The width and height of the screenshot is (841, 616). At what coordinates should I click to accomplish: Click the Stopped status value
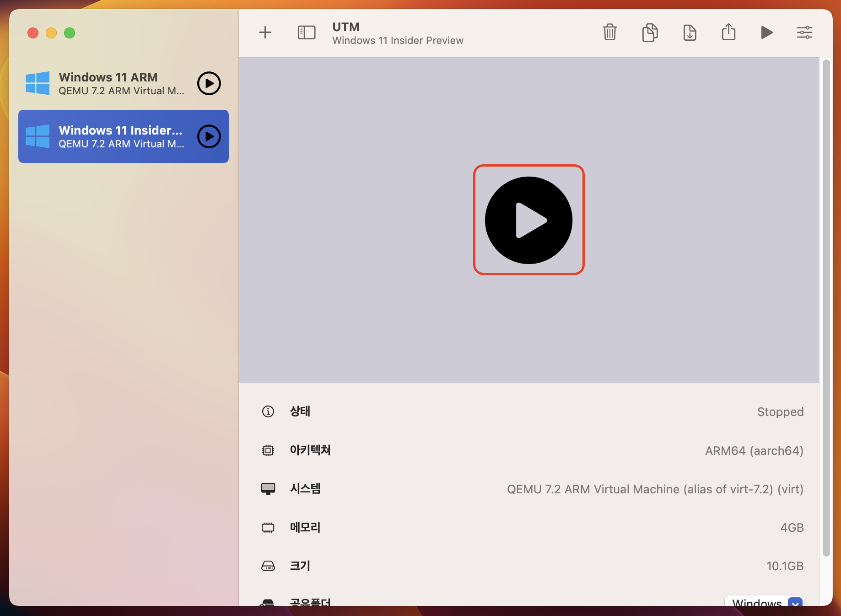(x=780, y=412)
